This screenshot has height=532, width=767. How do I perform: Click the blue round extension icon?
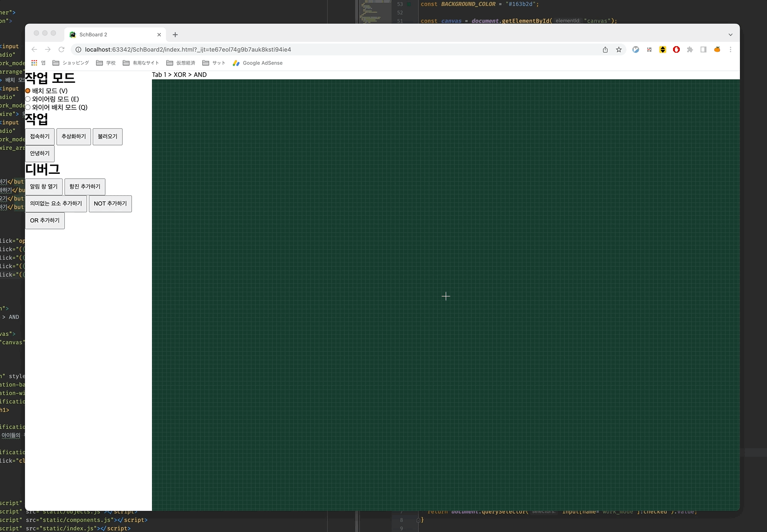tap(636, 49)
